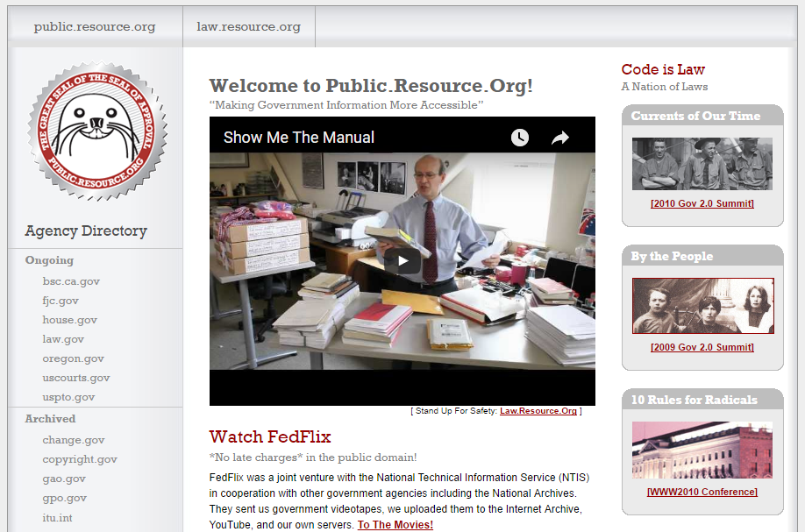Viewport: 805px width, 532px height.
Task: Open the fjc.gov agency link
Action: (x=61, y=301)
